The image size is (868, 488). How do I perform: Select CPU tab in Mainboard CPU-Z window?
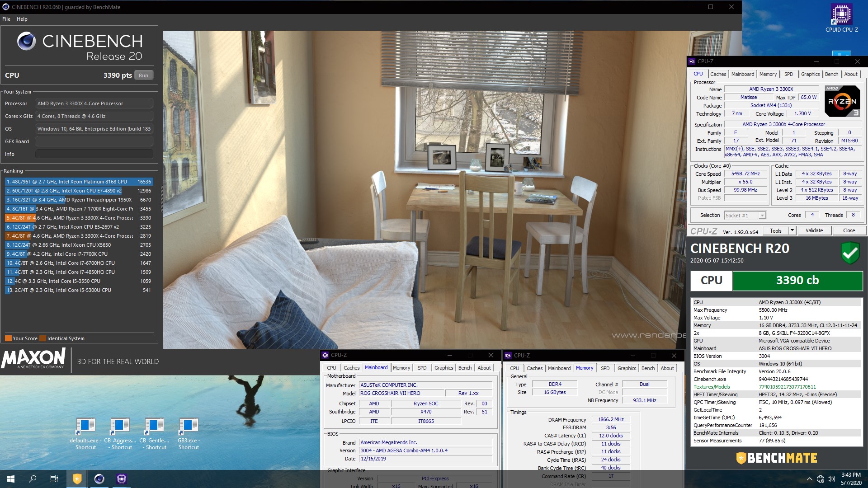(x=331, y=368)
